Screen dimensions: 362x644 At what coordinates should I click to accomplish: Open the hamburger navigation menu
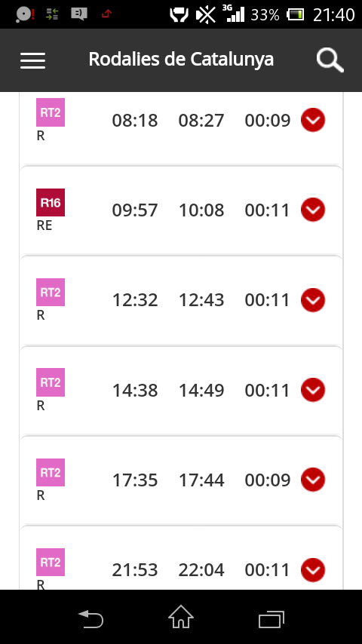pos(33,60)
